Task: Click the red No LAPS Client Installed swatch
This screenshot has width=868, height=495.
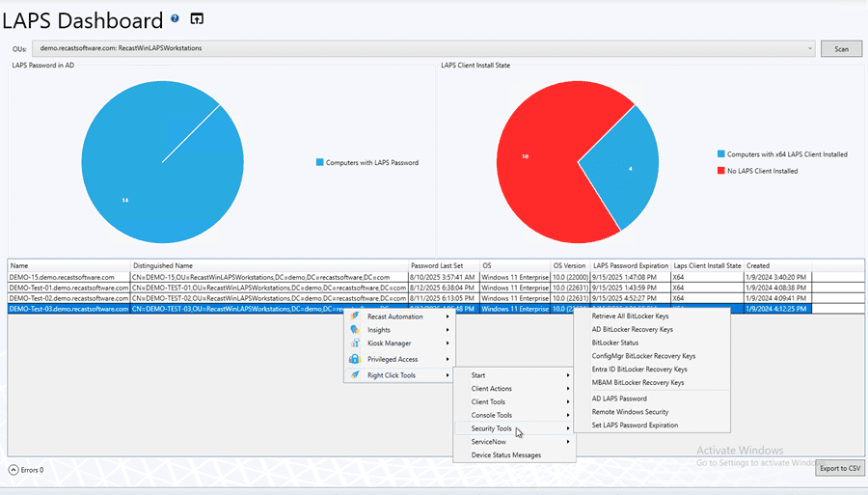Action: (721, 171)
